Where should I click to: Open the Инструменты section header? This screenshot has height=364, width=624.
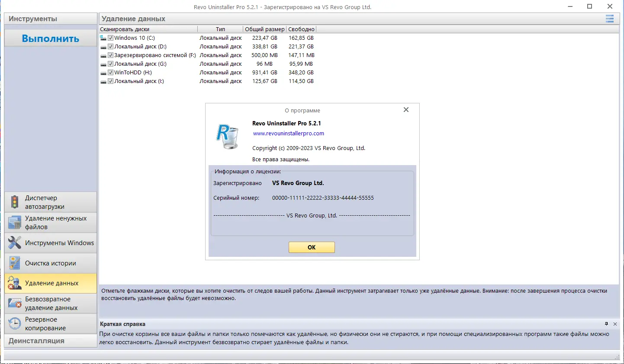tap(51, 19)
